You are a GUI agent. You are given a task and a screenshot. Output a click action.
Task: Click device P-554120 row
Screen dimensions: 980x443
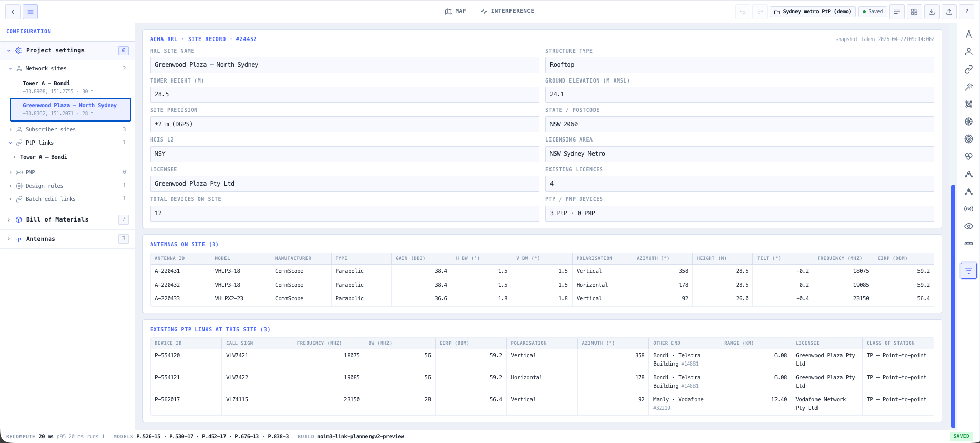[x=542, y=360]
